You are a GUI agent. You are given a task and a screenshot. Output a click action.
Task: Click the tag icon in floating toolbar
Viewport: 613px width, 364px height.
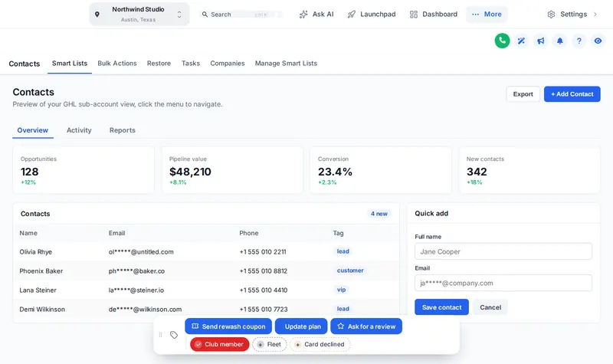click(174, 335)
